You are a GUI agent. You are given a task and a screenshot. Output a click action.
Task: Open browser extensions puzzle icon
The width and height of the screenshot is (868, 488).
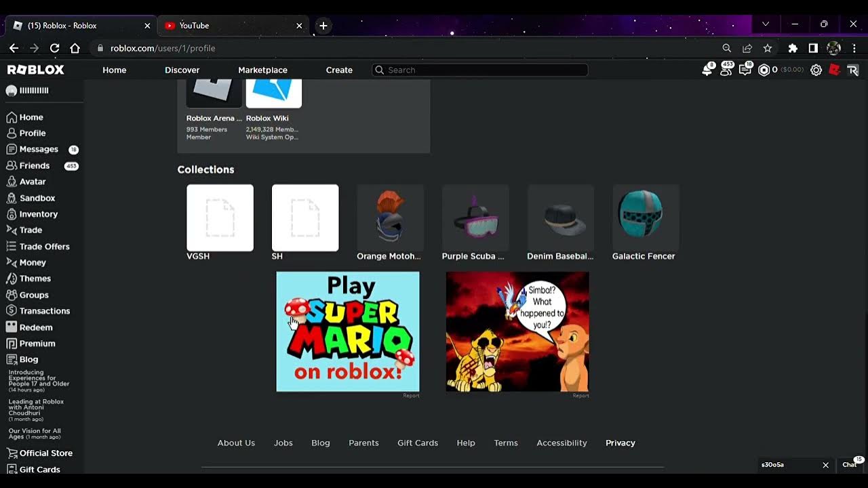point(793,48)
